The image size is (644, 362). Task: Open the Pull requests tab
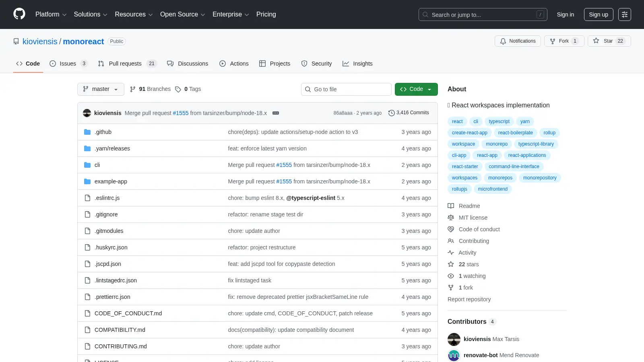[x=127, y=64]
